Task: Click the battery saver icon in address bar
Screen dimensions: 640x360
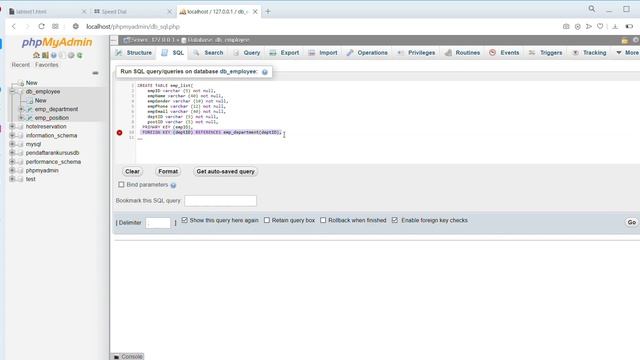Action: tap(629, 27)
